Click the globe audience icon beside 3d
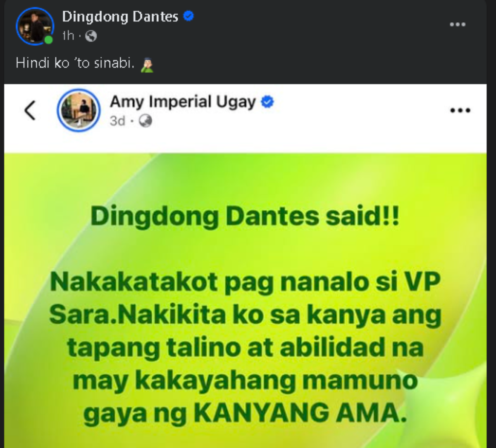The width and height of the screenshot is (496, 448). [146, 121]
